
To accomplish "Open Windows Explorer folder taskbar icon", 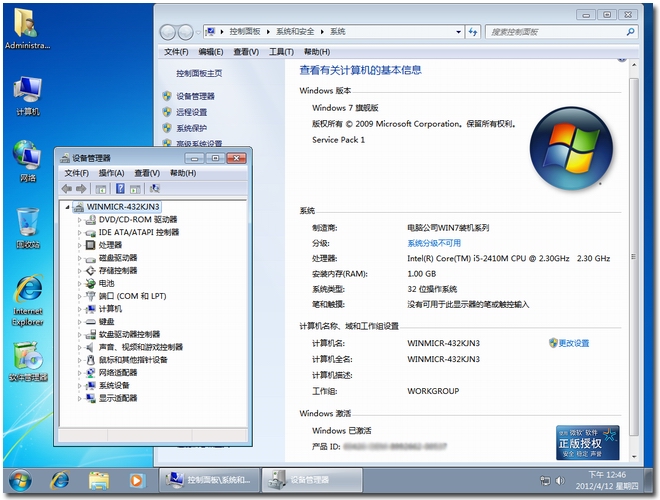I will [98, 480].
